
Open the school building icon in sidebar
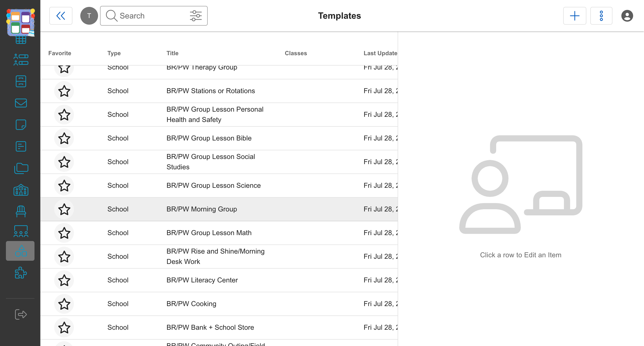pos(21,190)
